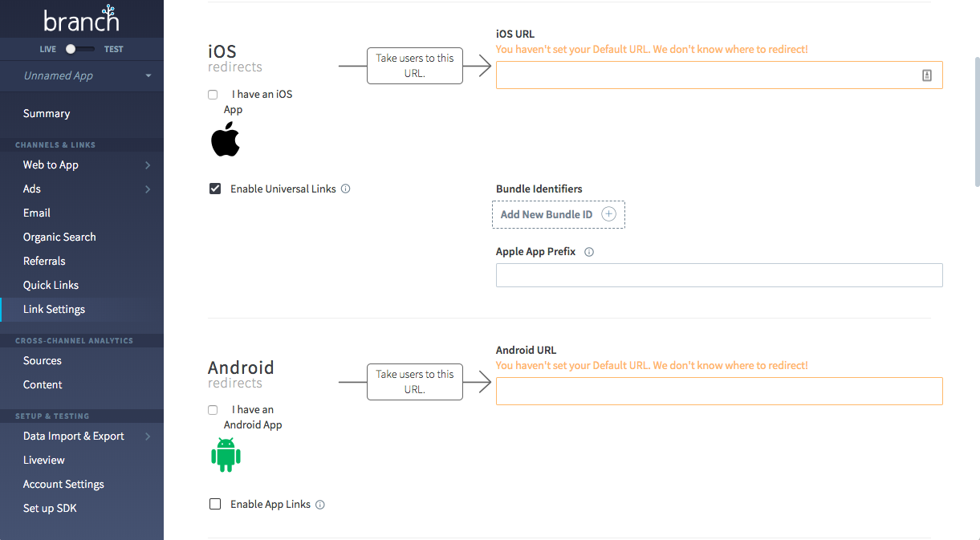The height and width of the screenshot is (540, 980).
Task: Expand the Data Import & Export section
Action: tap(73, 436)
